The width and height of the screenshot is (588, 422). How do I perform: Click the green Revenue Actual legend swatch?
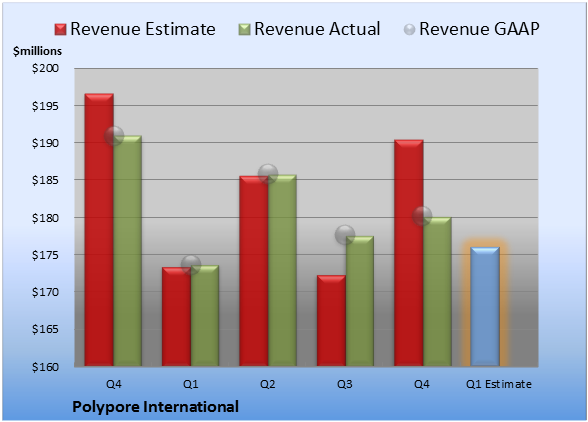tap(244, 30)
